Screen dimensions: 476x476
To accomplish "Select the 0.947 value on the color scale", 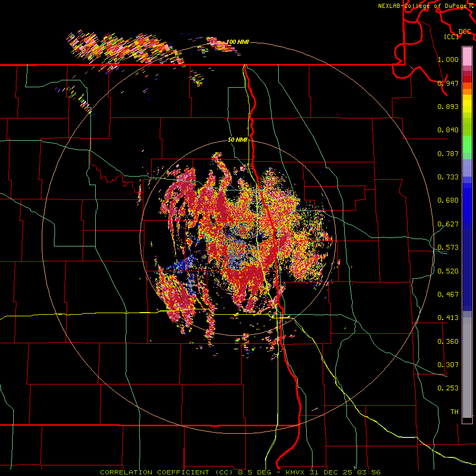I will (x=448, y=83).
